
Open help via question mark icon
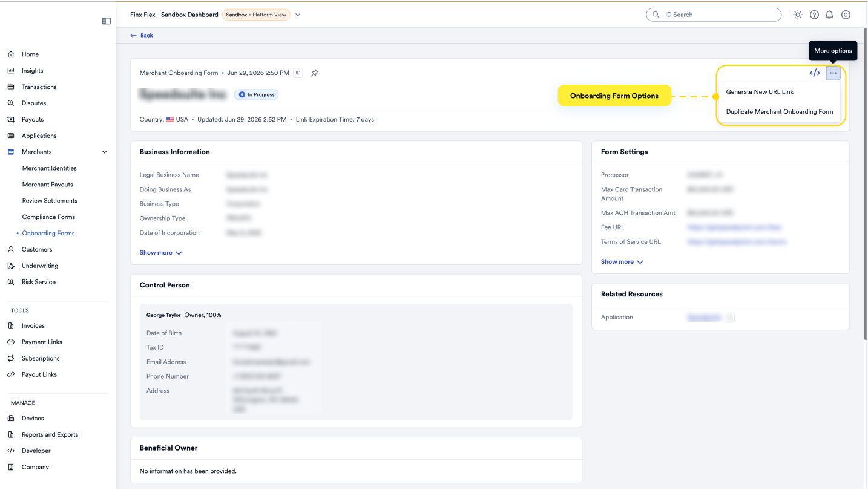[x=814, y=15]
